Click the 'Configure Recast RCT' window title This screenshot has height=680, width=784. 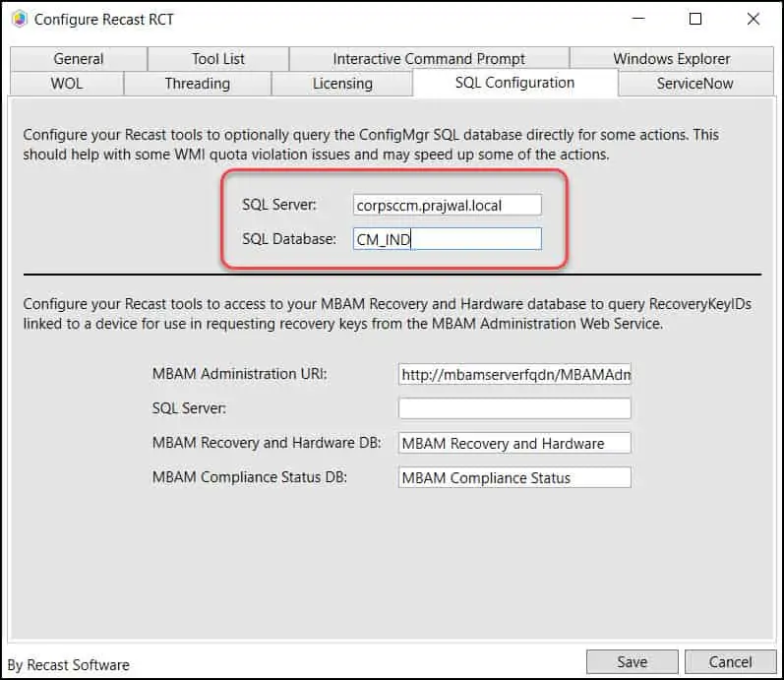pyautogui.click(x=103, y=20)
